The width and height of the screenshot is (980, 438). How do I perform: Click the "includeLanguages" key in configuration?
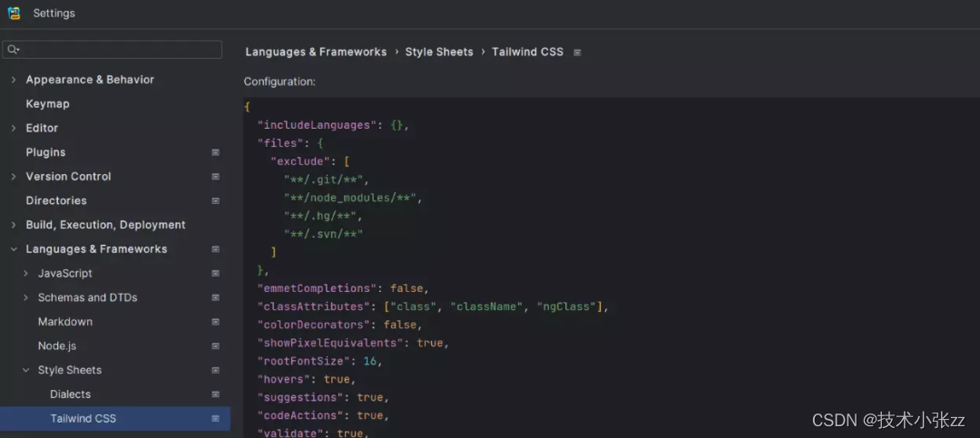coord(316,125)
